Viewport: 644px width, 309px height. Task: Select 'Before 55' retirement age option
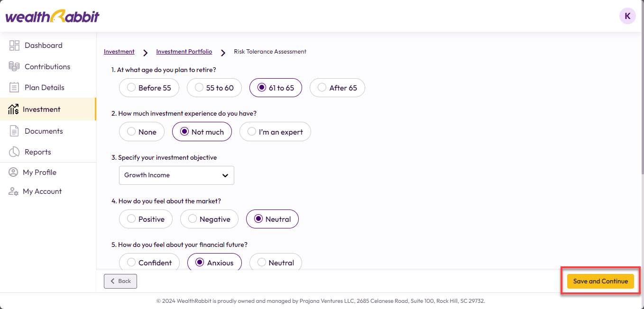click(x=149, y=88)
